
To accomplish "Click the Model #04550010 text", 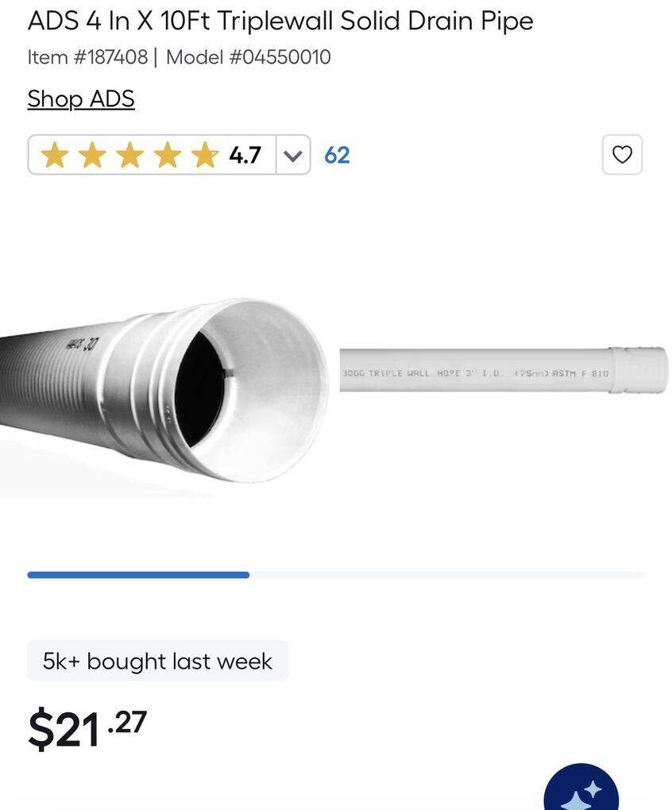I will (249, 57).
